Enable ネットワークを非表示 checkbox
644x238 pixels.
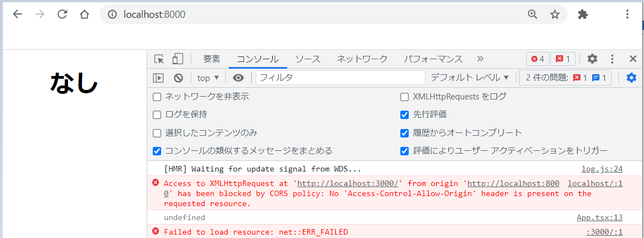click(157, 97)
